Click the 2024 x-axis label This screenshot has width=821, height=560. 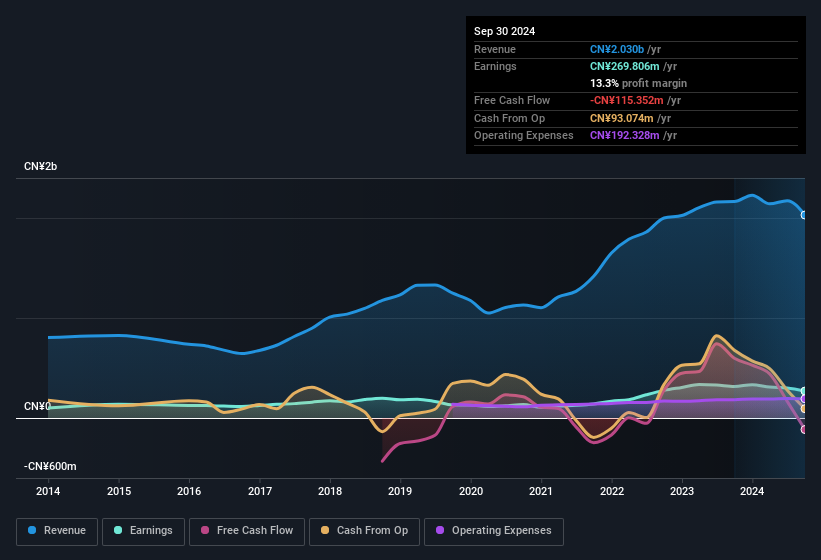[752, 491]
